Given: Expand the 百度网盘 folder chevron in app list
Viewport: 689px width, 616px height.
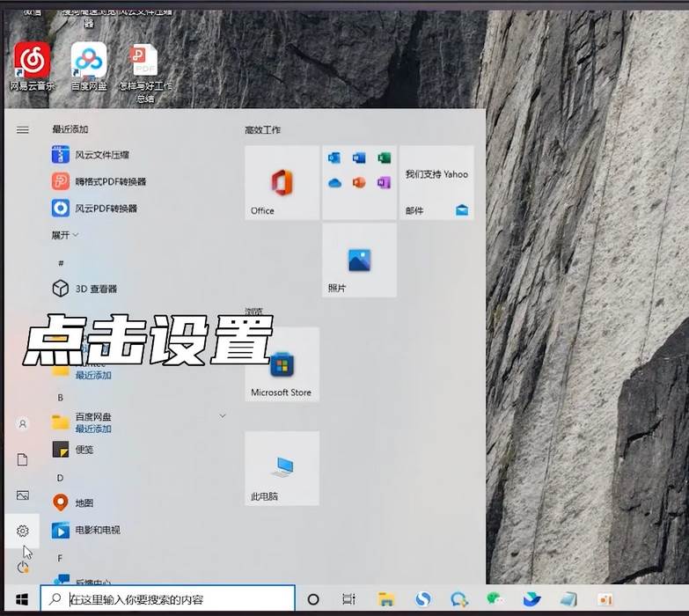Looking at the screenshot, I should point(223,415).
